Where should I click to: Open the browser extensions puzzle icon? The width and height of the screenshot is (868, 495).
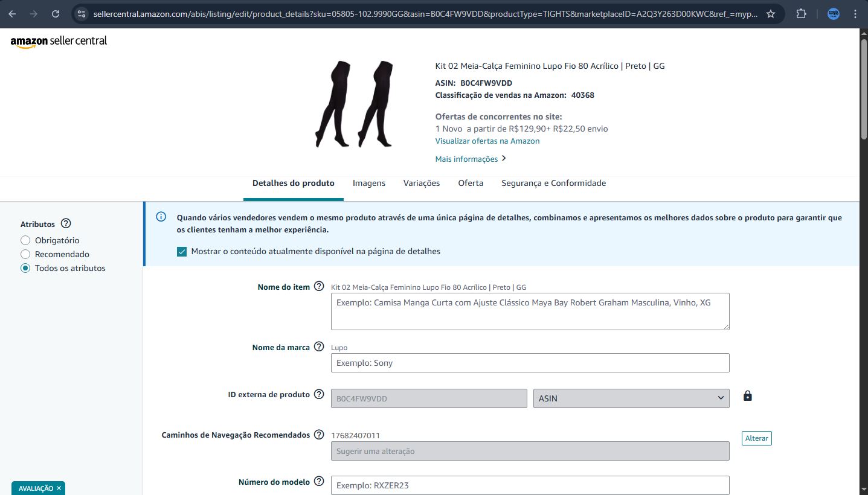(802, 14)
